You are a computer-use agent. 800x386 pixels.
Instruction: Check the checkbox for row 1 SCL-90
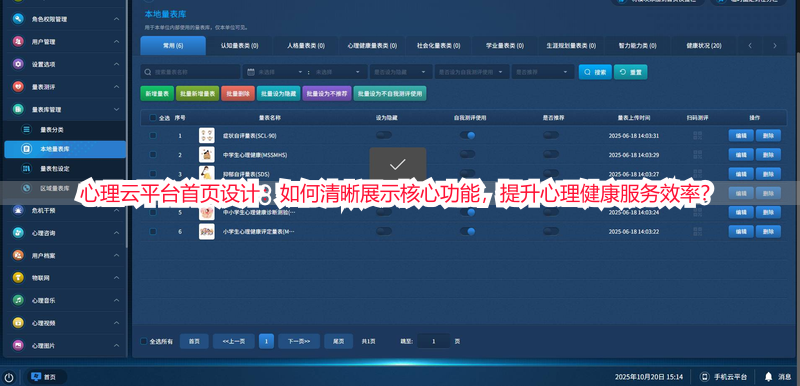pos(153,136)
